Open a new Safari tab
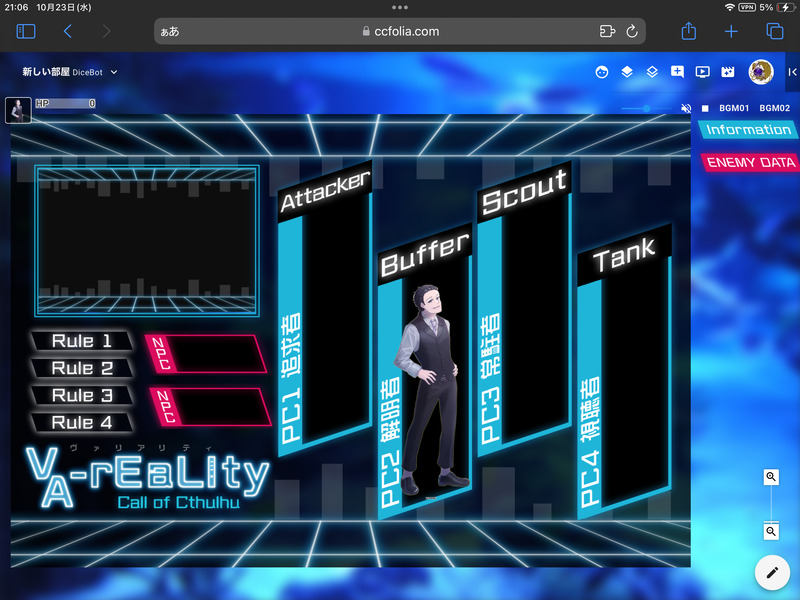Screen dimensions: 800x600 pyautogui.click(x=731, y=31)
